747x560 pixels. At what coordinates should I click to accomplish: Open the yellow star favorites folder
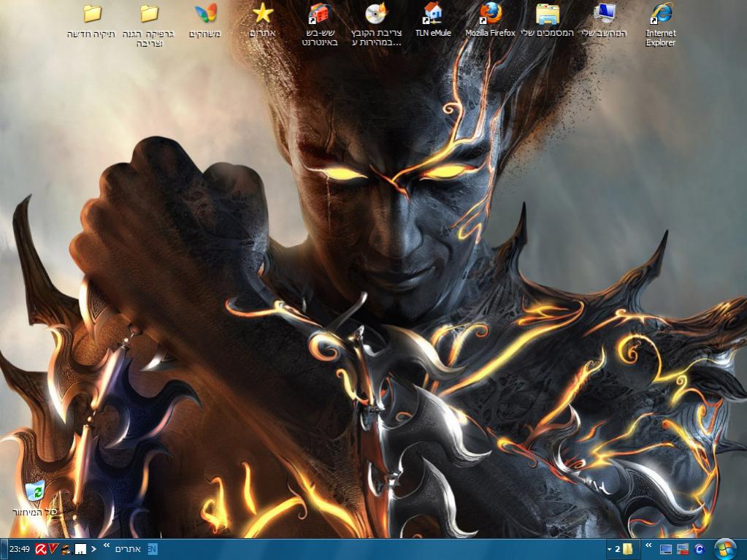coord(262,14)
